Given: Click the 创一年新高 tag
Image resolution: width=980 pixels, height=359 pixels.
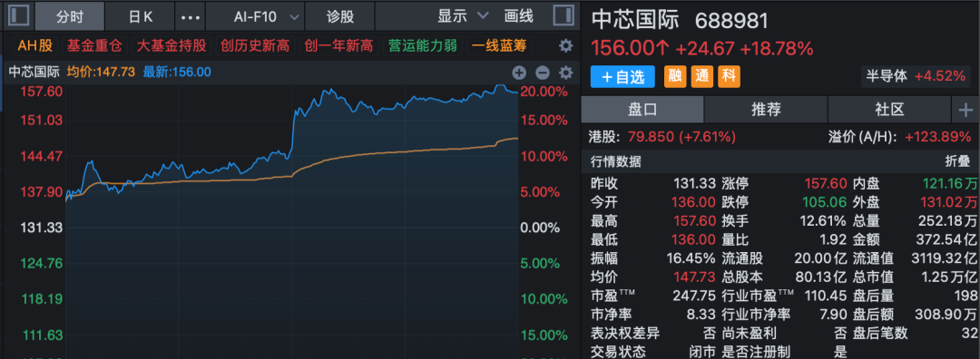Looking at the screenshot, I should pyautogui.click(x=338, y=45).
